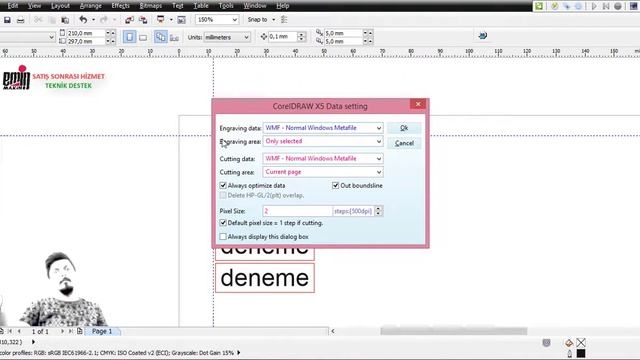The width and height of the screenshot is (640, 360).
Task: Click the Pixel Size stepper arrows
Action: pos(378,211)
